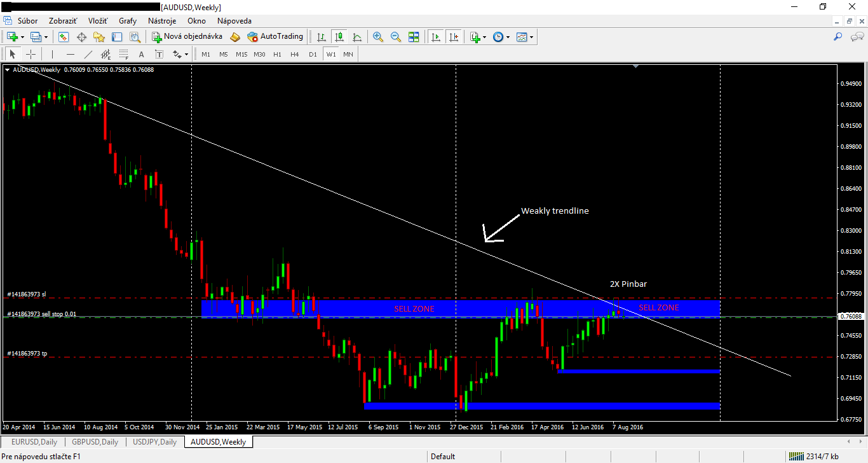The width and height of the screenshot is (868, 463).
Task: Select the Text (A) tool
Action: point(141,54)
